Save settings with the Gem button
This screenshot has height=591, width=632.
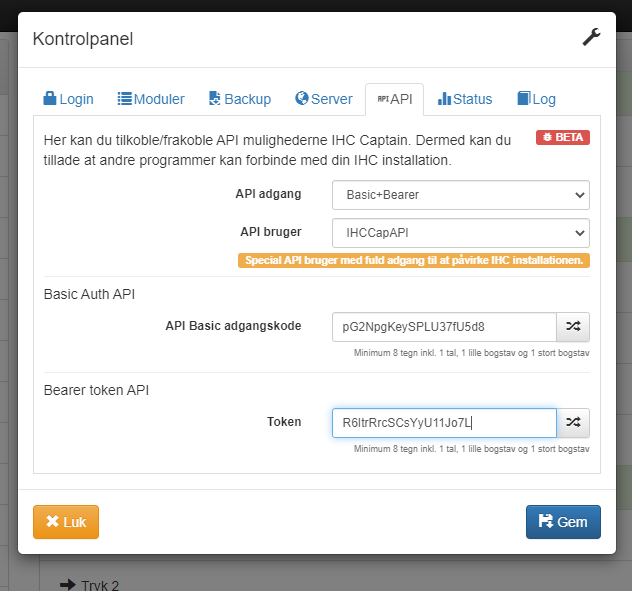(x=563, y=522)
